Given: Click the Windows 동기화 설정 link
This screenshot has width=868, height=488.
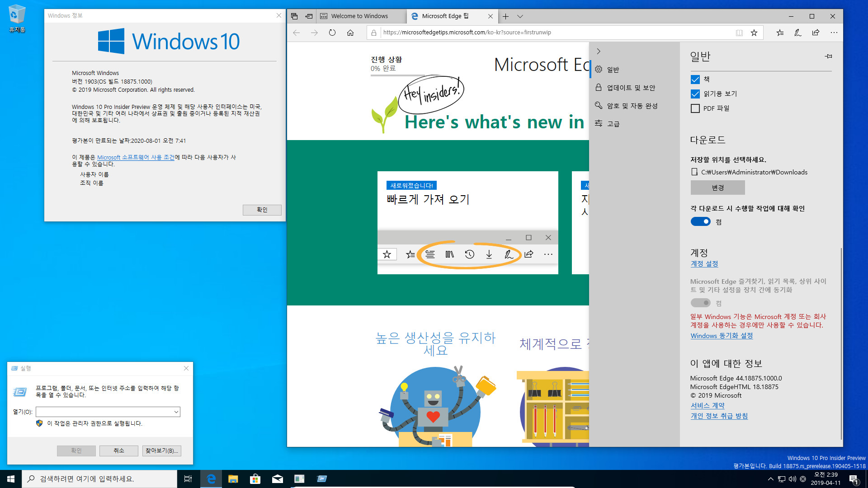Looking at the screenshot, I should (722, 335).
